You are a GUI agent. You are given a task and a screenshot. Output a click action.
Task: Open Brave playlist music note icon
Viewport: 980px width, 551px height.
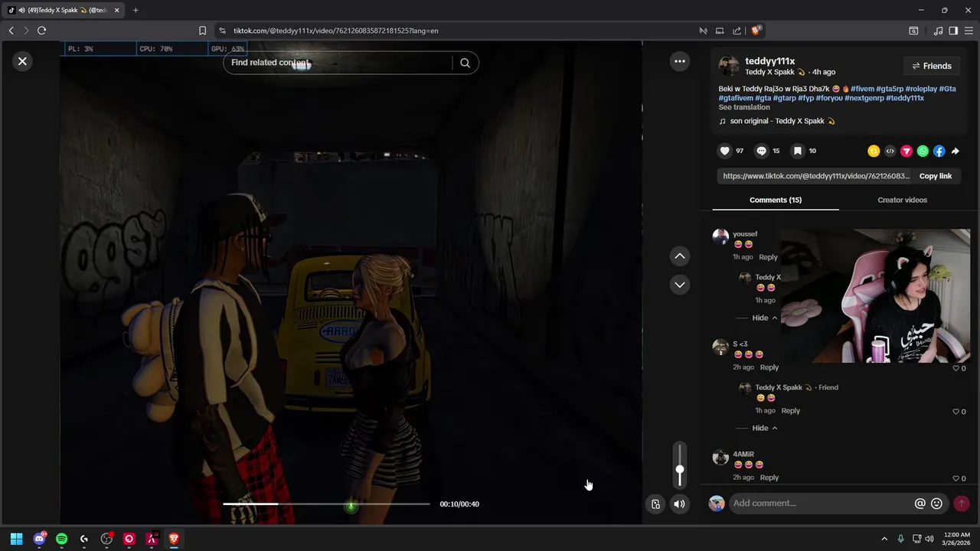(x=938, y=31)
